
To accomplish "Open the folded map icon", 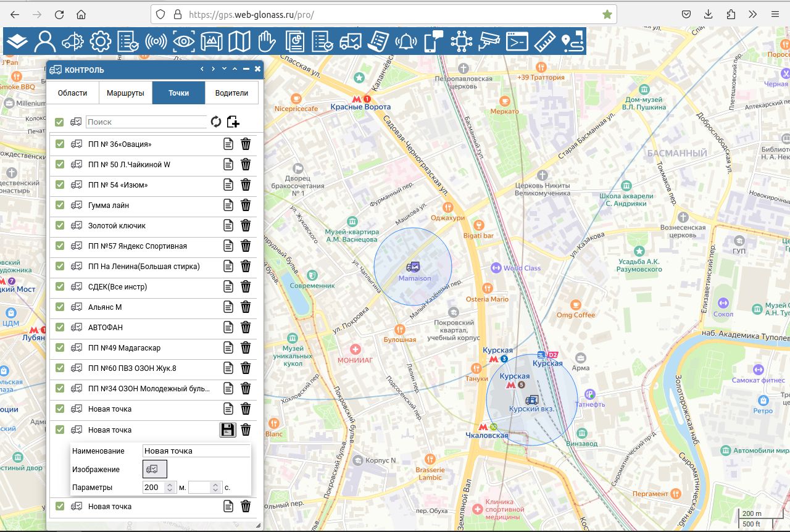I will (239, 41).
